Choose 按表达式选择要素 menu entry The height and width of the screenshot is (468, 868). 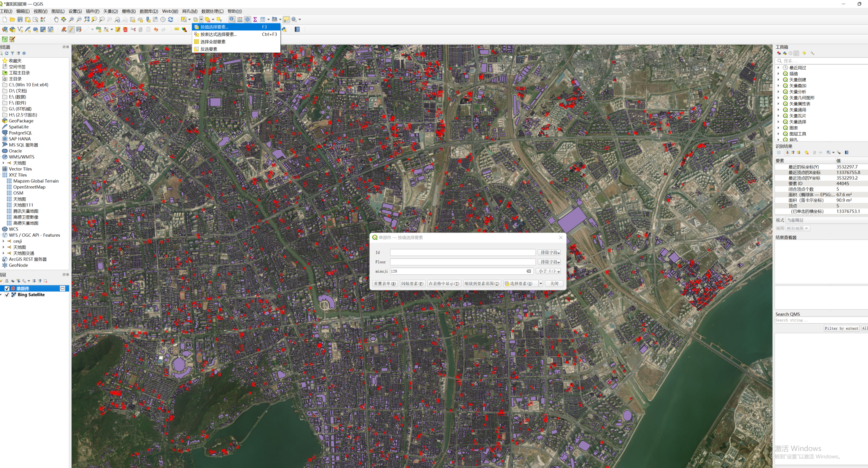218,34
